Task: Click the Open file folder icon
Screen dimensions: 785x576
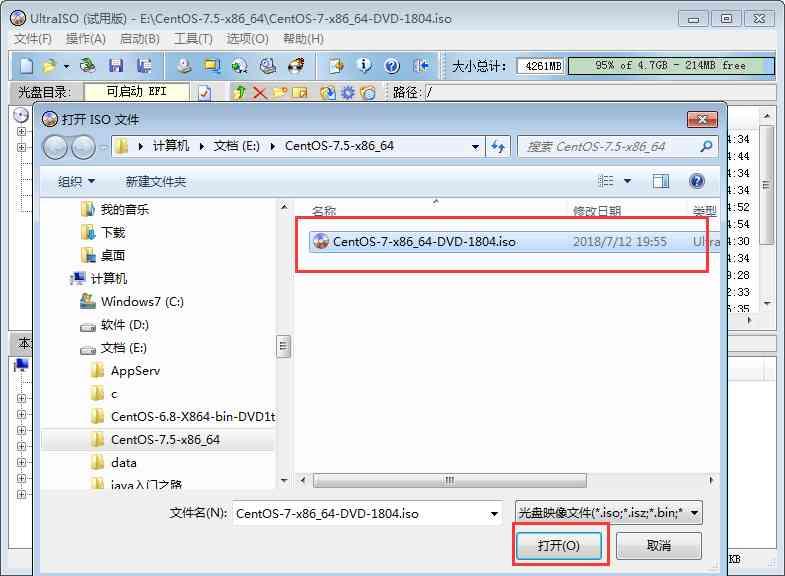Action: (x=50, y=66)
